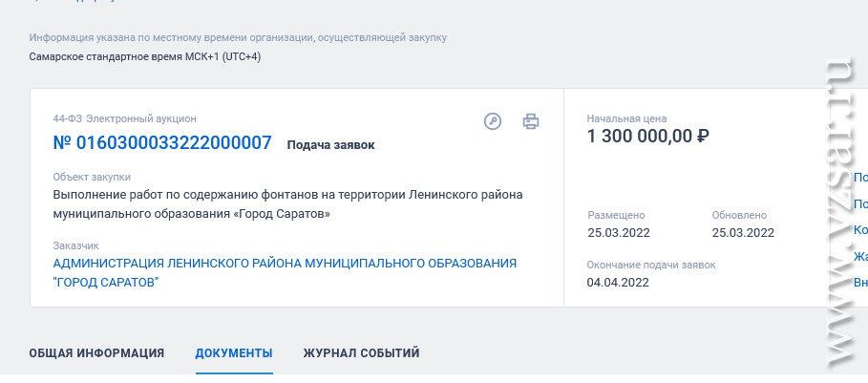Viewport: 868px width, 383px height.
Task: Open the truncated Ко link at right
Action: [x=860, y=229]
